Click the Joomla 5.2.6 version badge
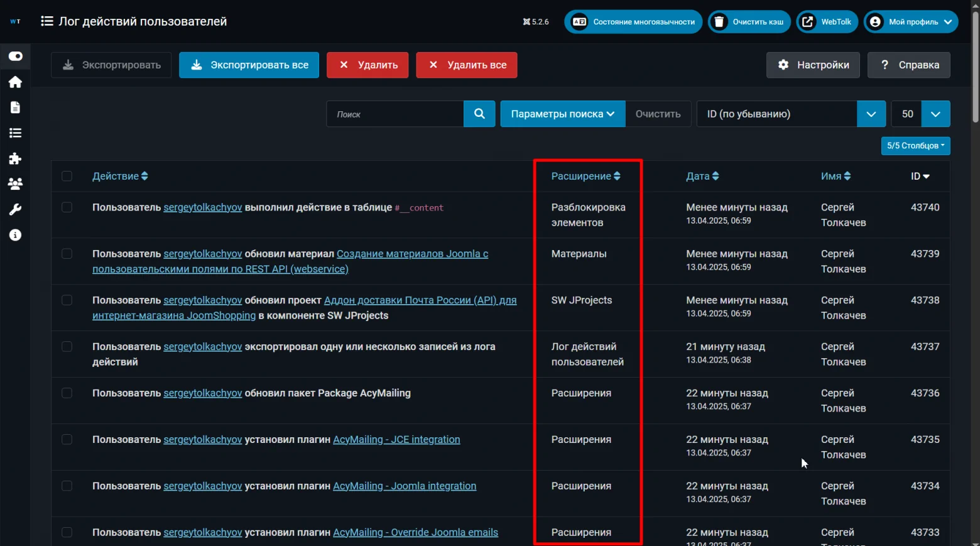Screen dimensions: 980x546 pyautogui.click(x=536, y=22)
